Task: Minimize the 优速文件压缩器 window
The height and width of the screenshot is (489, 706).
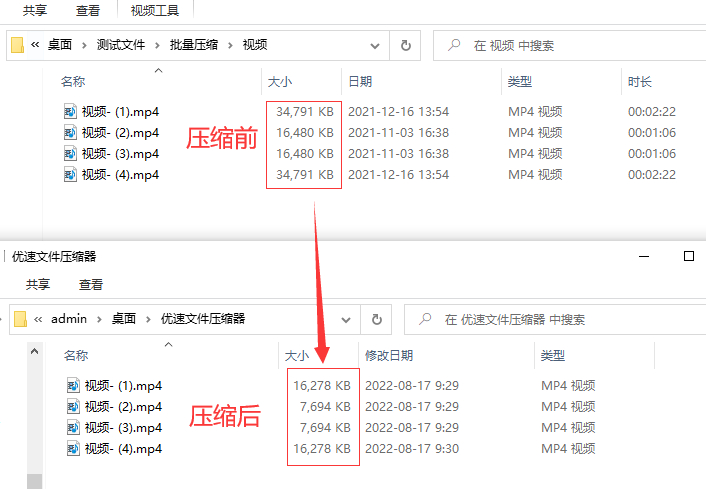Action: (x=644, y=256)
